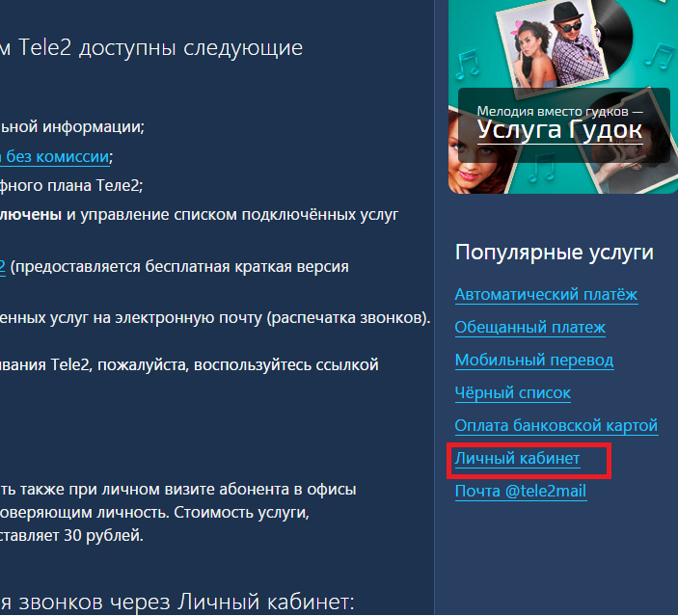Go to Обещанный платеж service

point(529,328)
